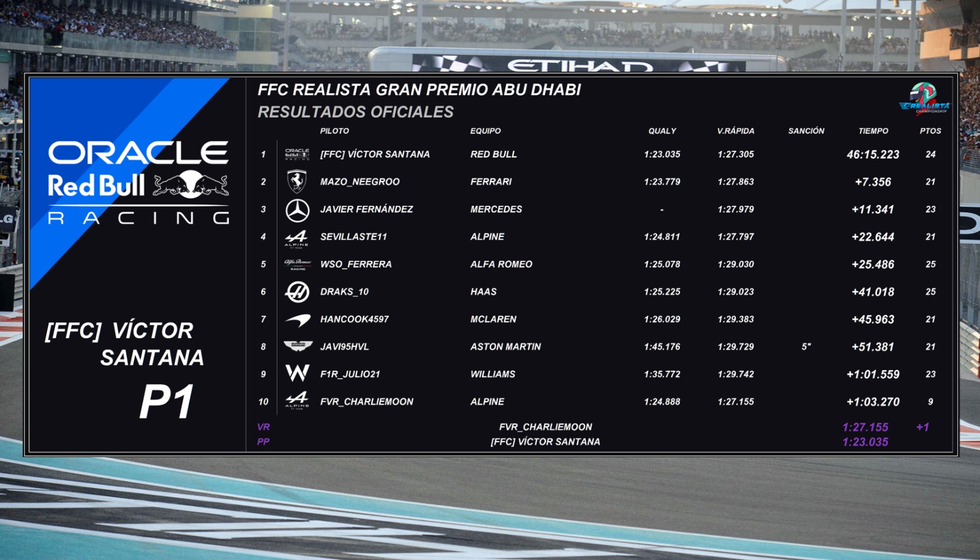Click the FFC Realista Championship logo

(x=924, y=98)
